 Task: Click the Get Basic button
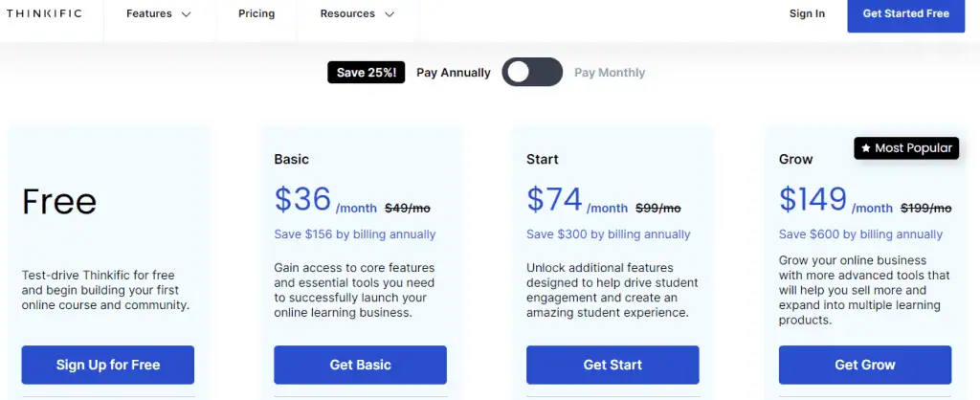coord(361,365)
